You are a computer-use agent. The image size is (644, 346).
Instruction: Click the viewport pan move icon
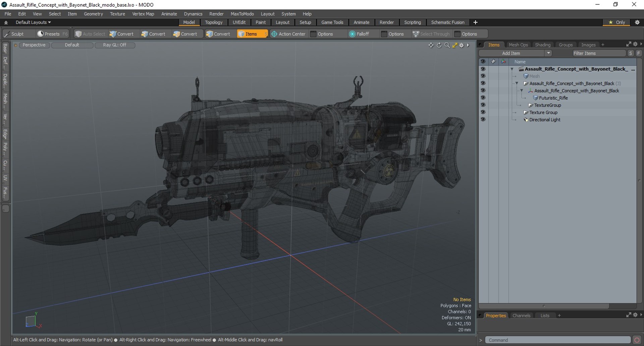(x=431, y=45)
